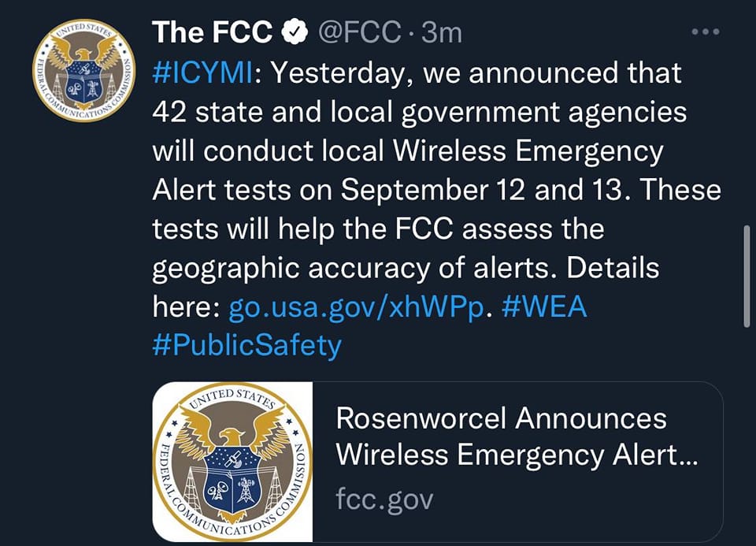Click The FCC display name

[x=212, y=32]
